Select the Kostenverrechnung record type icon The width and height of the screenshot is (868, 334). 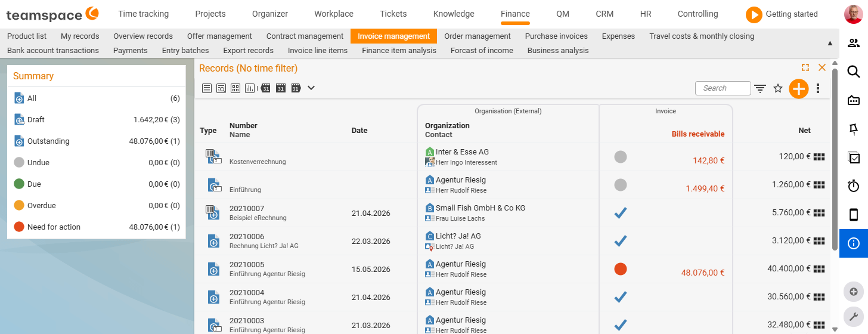[x=213, y=157]
